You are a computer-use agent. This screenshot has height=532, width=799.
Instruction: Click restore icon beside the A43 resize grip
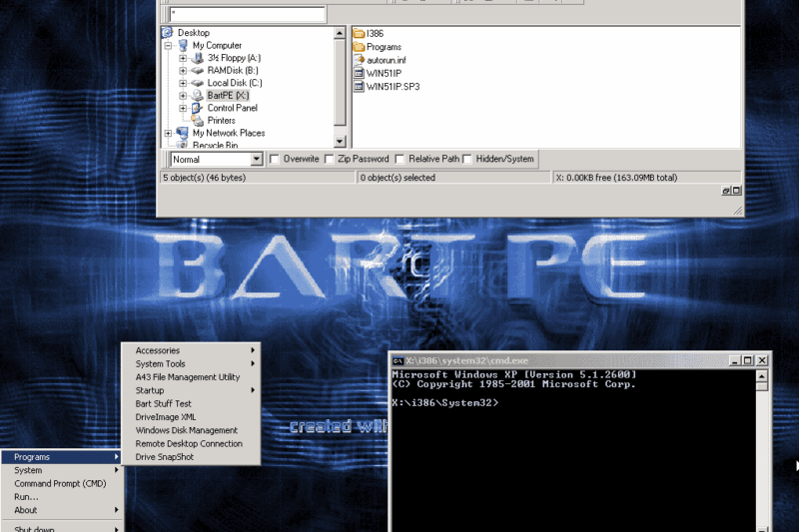point(726,191)
